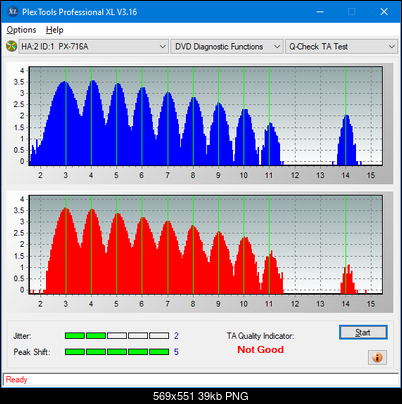Click the Peak Shift level bar indicator

tap(117, 352)
